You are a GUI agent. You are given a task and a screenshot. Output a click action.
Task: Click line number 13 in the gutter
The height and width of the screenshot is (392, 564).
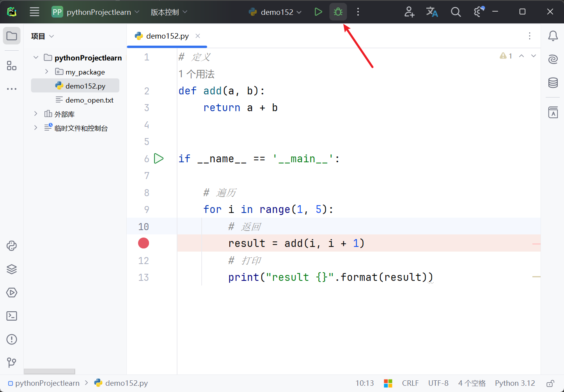pos(144,277)
